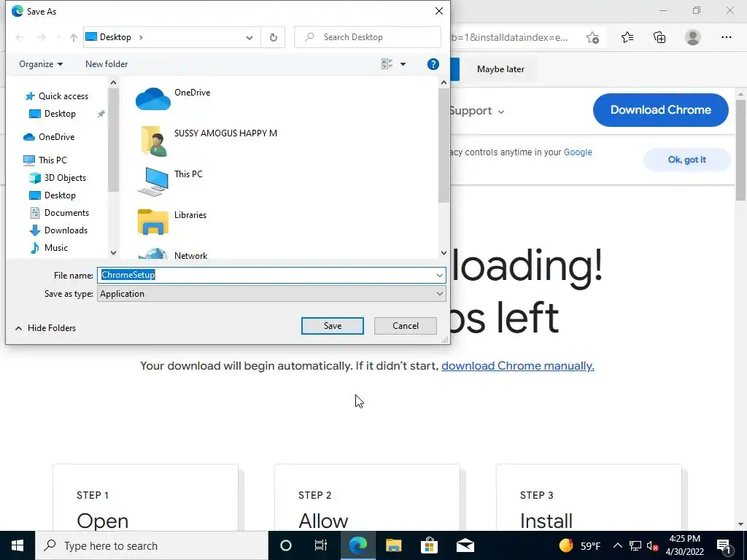Open the Organize dropdown menu
Viewport: 747px width, 560px height.
point(41,64)
